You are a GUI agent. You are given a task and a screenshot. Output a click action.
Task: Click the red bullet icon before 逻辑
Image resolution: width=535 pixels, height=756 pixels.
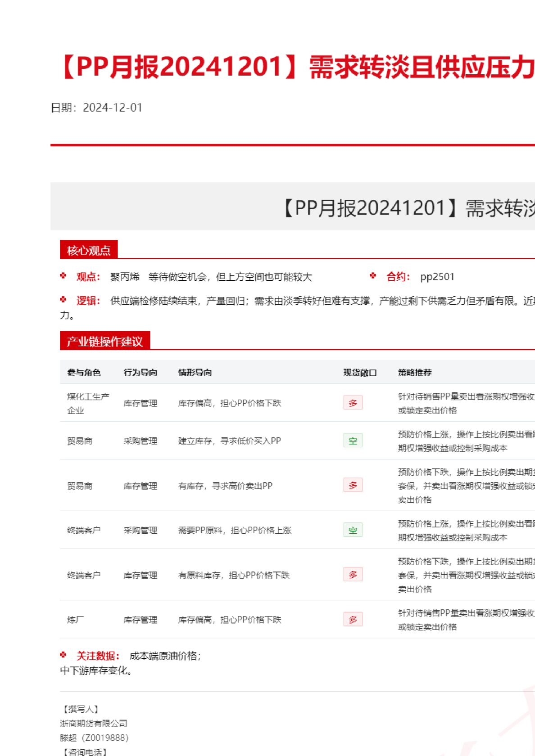(x=63, y=300)
